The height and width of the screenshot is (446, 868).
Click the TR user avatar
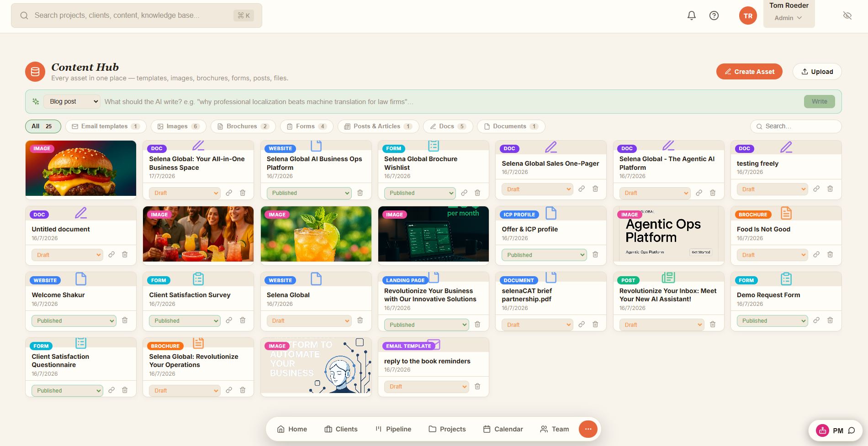(748, 16)
